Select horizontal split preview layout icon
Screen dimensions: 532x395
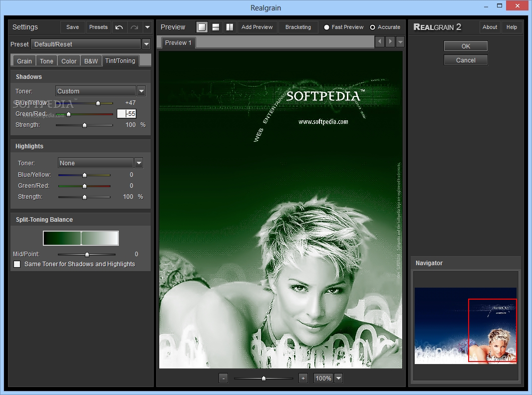pos(216,27)
